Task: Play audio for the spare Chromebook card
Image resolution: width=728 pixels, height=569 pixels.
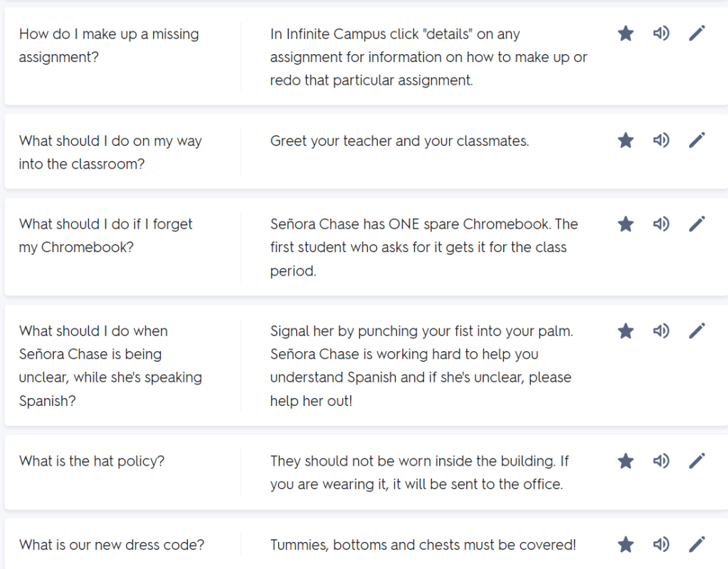Action: [661, 224]
